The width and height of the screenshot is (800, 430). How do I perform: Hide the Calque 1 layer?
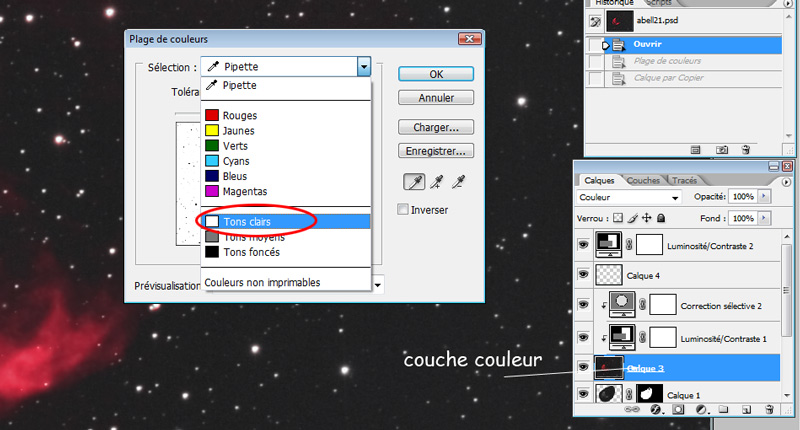pyautogui.click(x=583, y=394)
